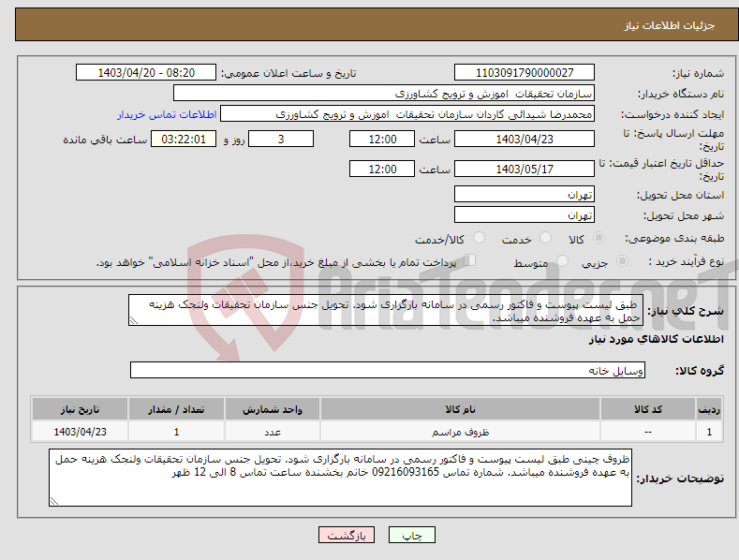Click the چاپ print button
This screenshot has height=560, width=739.
tap(412, 535)
